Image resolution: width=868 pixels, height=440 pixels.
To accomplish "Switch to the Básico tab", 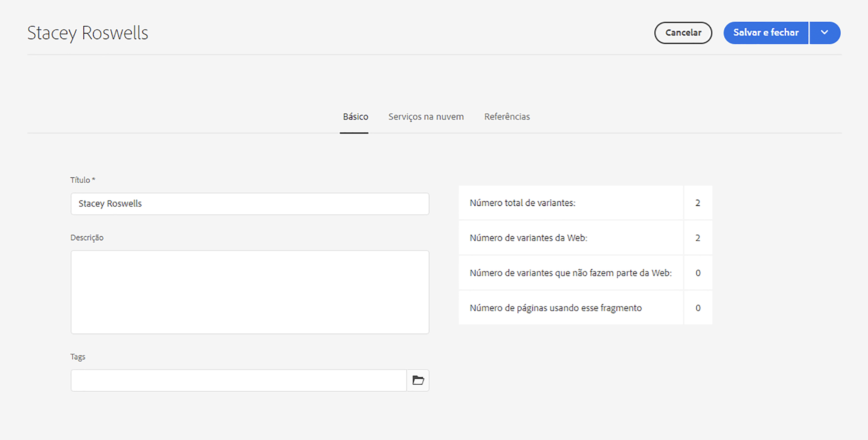I will click(x=355, y=117).
